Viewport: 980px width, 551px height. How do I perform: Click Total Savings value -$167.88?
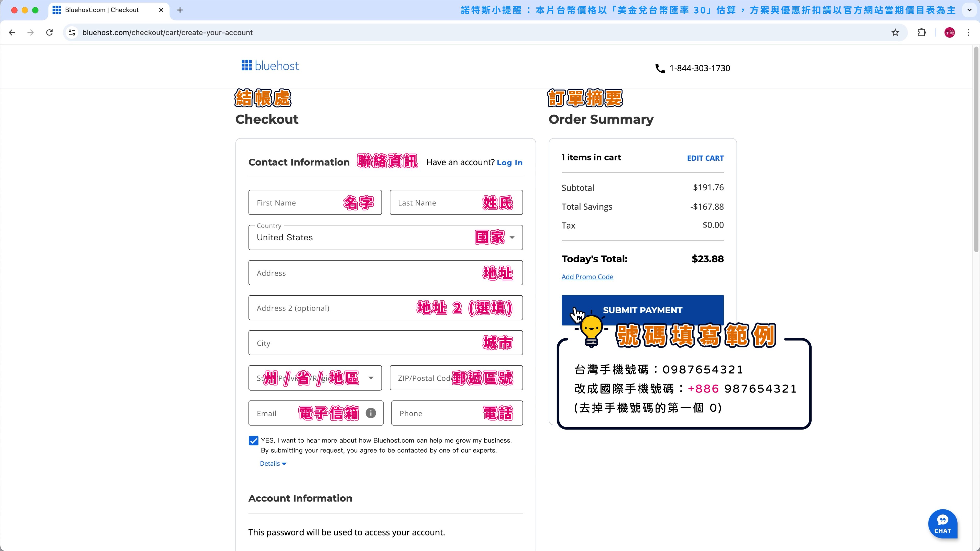coord(707,206)
